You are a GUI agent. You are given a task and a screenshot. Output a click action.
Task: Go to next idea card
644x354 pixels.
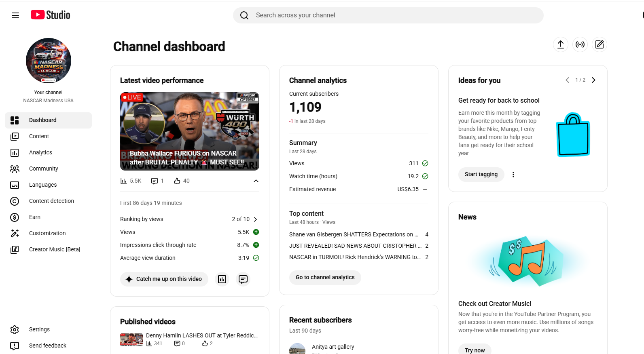coord(593,80)
